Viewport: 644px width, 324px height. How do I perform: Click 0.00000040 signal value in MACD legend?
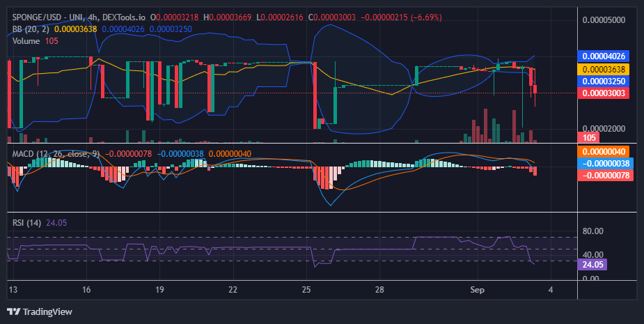[x=230, y=154]
